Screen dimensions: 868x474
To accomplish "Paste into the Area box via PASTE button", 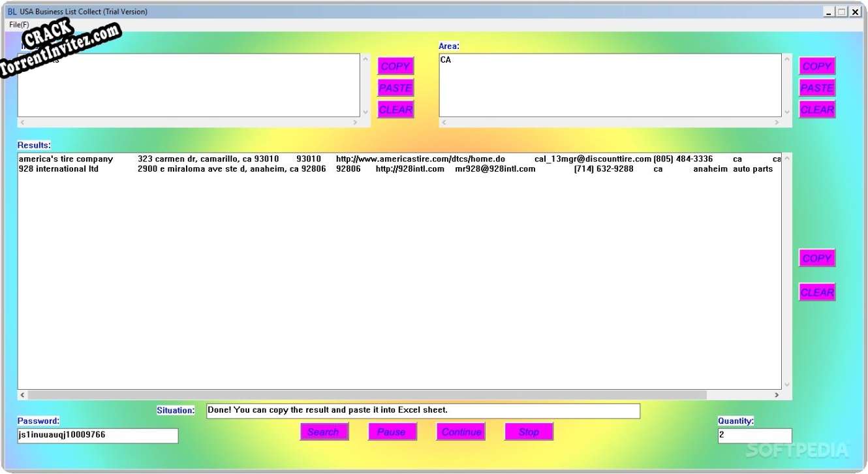I will tap(816, 87).
